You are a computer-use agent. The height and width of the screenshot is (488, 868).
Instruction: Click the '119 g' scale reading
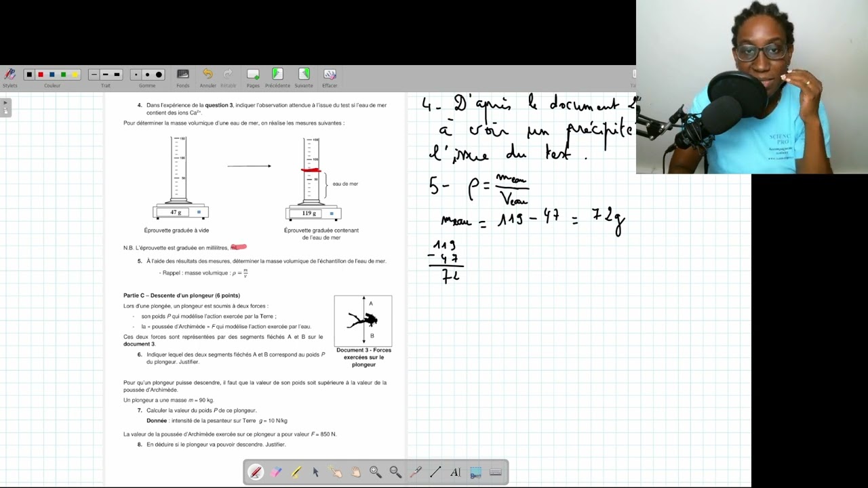pyautogui.click(x=309, y=213)
